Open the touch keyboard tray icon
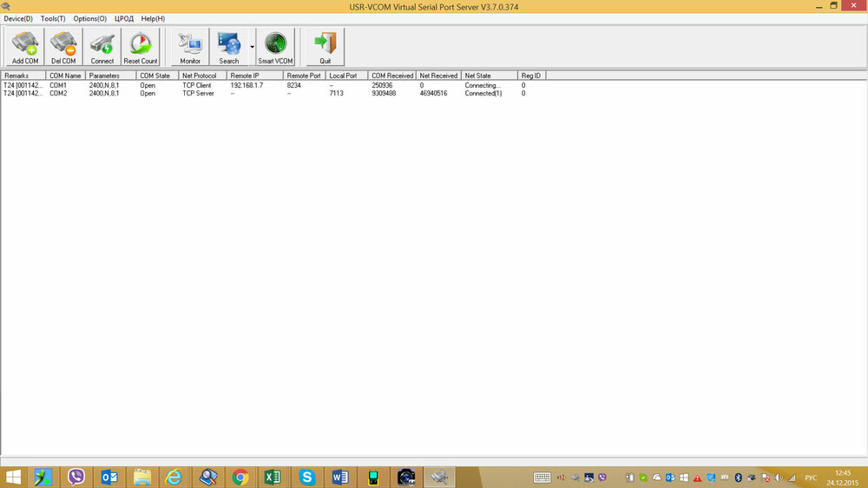Image resolution: width=868 pixels, height=488 pixels. pyautogui.click(x=542, y=478)
